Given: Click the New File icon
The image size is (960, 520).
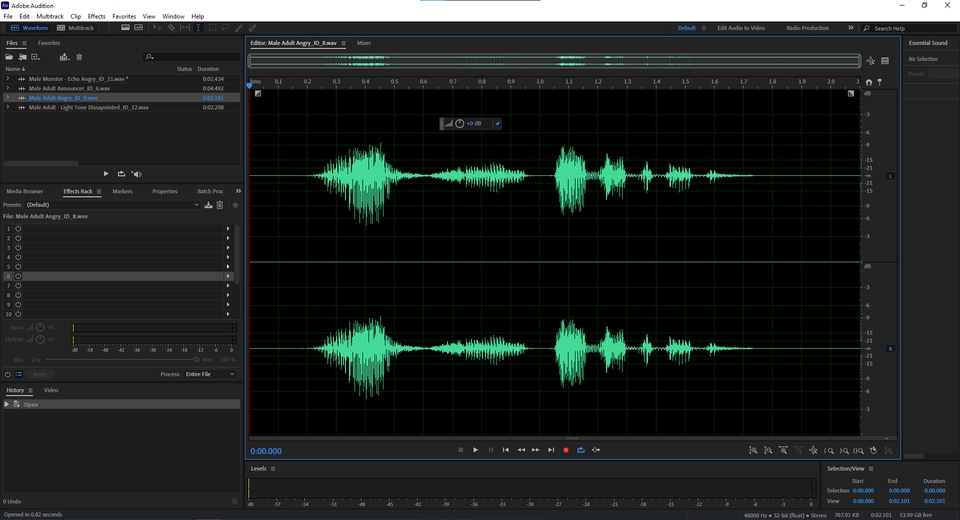Looking at the screenshot, I should 36,57.
